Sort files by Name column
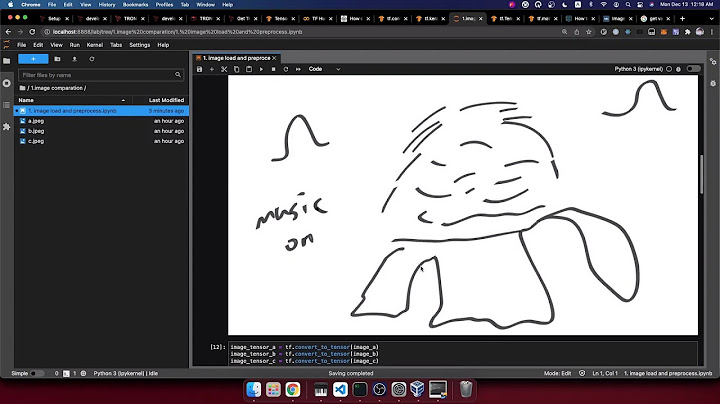This screenshot has width=720, height=404. 73,100
